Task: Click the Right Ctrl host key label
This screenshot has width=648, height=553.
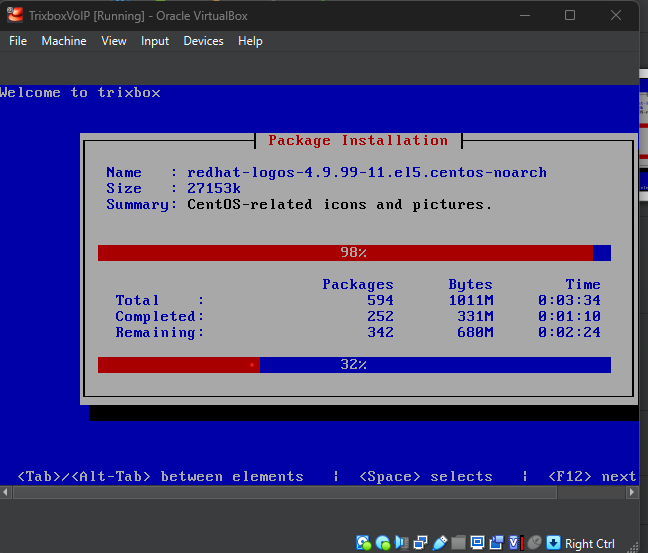Action: (589, 543)
